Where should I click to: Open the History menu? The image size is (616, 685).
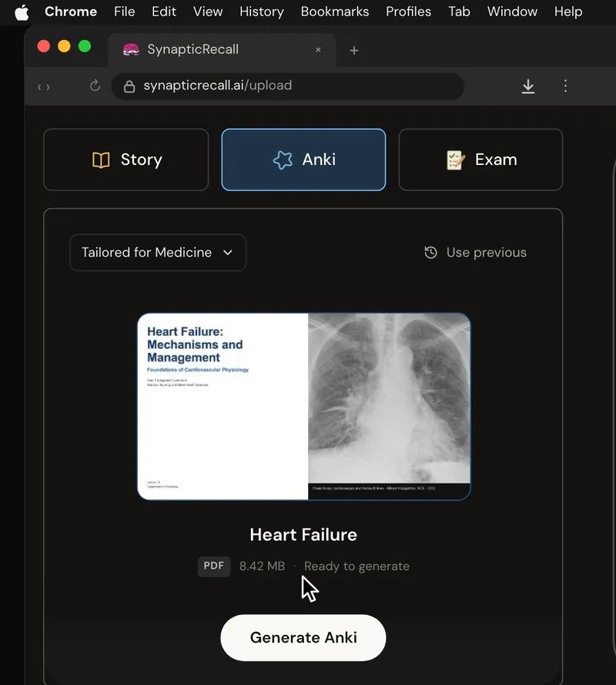pos(262,12)
